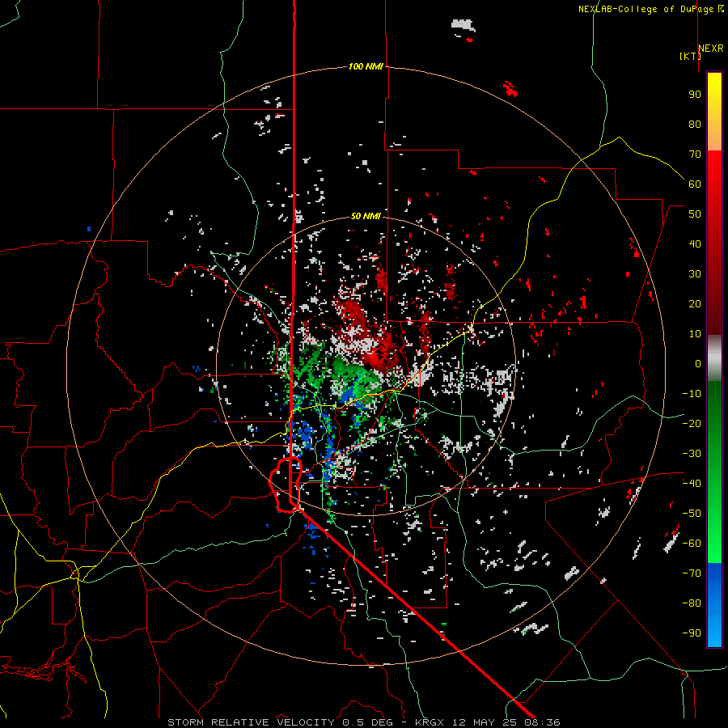The image size is (728, 728).
Task: Click the 60 value on the velocity scale
Action: pos(695,184)
